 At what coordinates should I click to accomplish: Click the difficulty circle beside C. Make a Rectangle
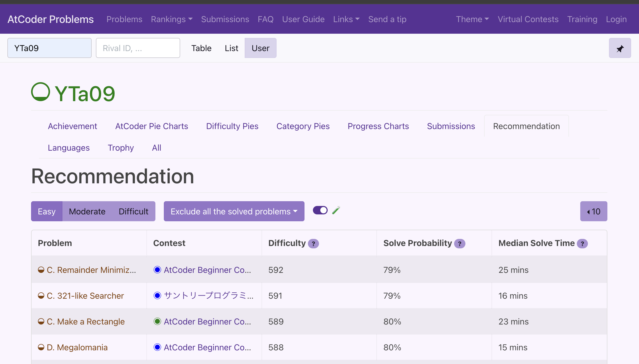click(x=41, y=321)
